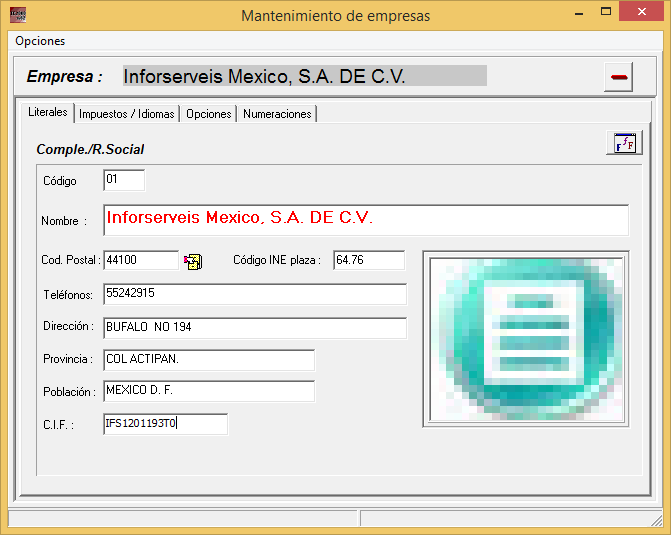The height and width of the screenshot is (535, 671).
Task: Click the company logo image thumbnail
Action: coord(526,339)
